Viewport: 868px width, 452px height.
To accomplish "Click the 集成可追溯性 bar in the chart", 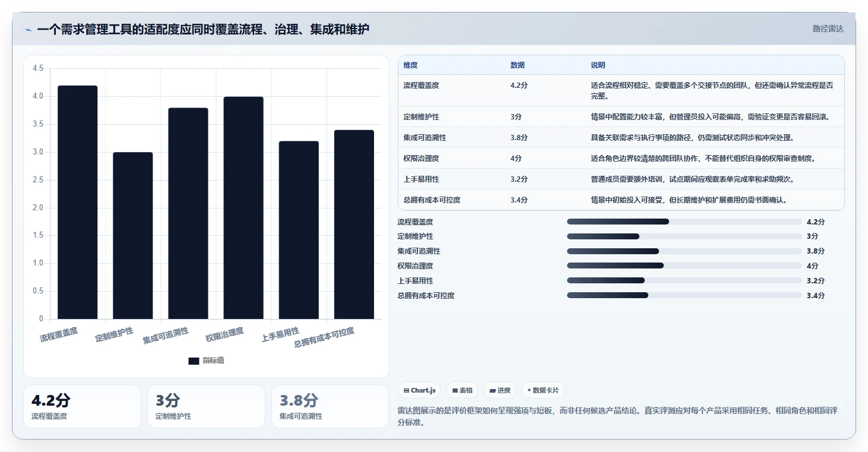I will tap(188, 213).
